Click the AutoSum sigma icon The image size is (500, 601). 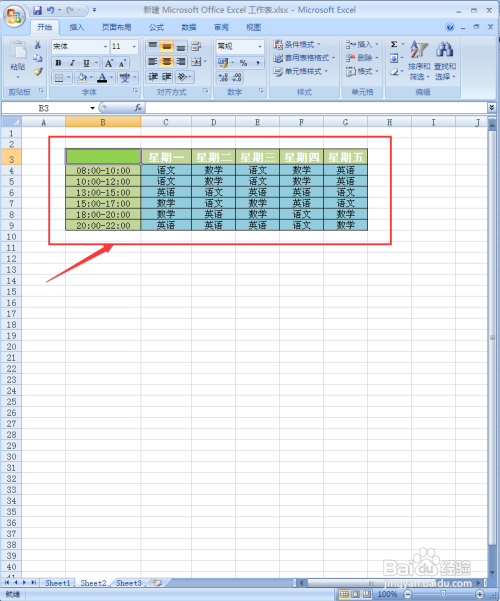pos(394,44)
